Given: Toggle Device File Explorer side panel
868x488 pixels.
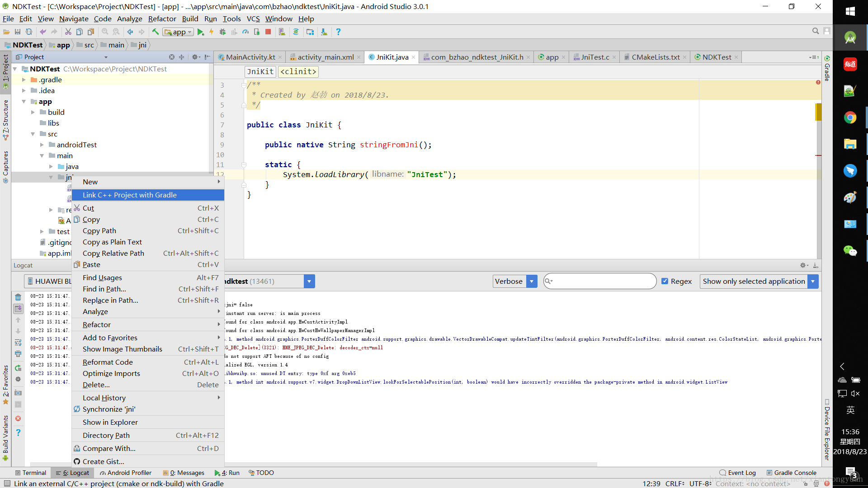Looking at the screenshot, I should tap(827, 430).
